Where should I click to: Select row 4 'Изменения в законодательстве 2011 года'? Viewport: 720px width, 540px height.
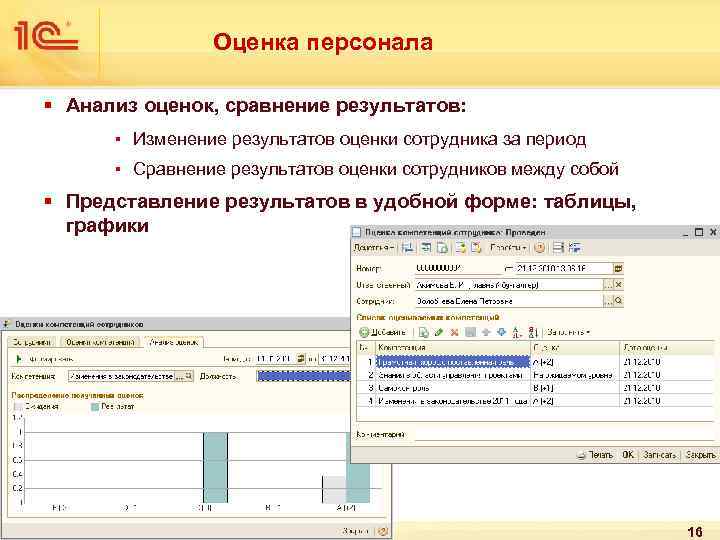click(535, 401)
